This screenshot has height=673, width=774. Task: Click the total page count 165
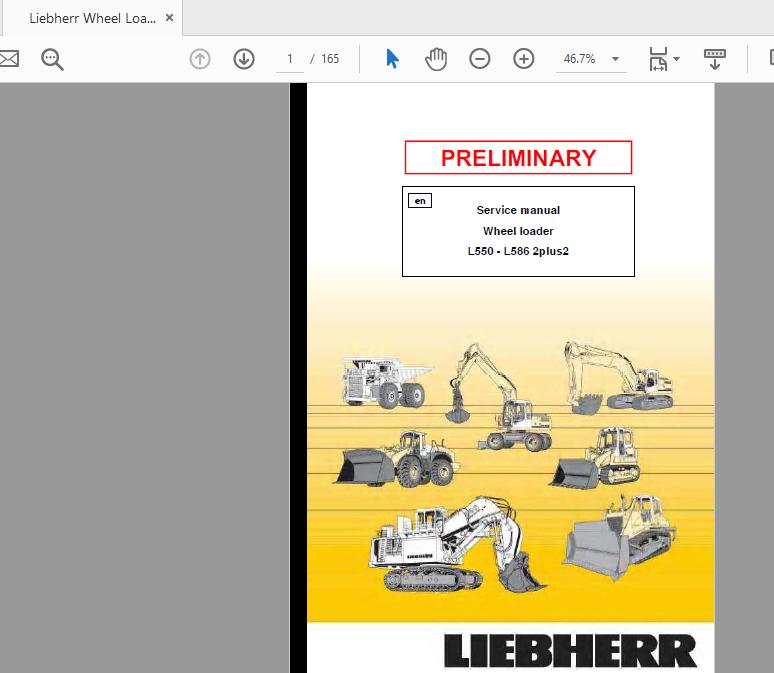coord(330,59)
